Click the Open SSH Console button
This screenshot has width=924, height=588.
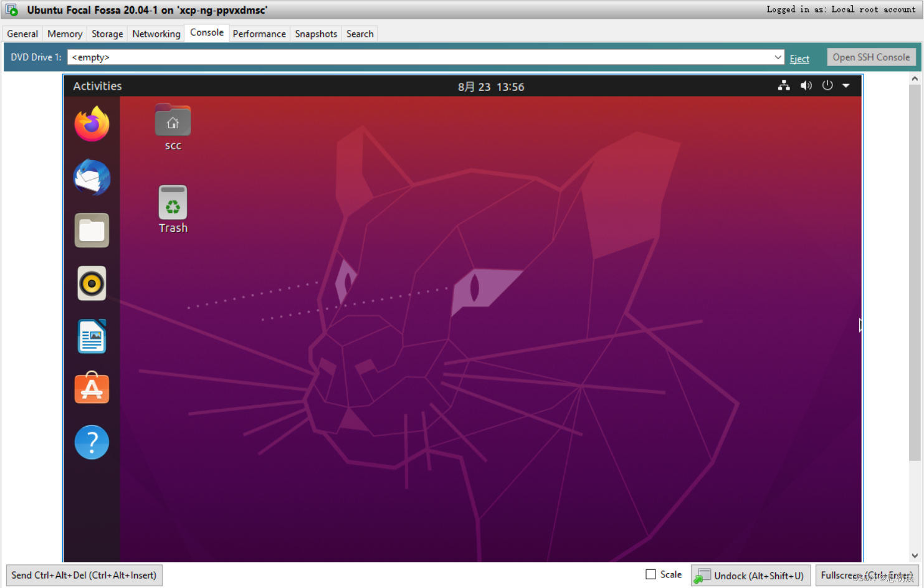click(871, 57)
